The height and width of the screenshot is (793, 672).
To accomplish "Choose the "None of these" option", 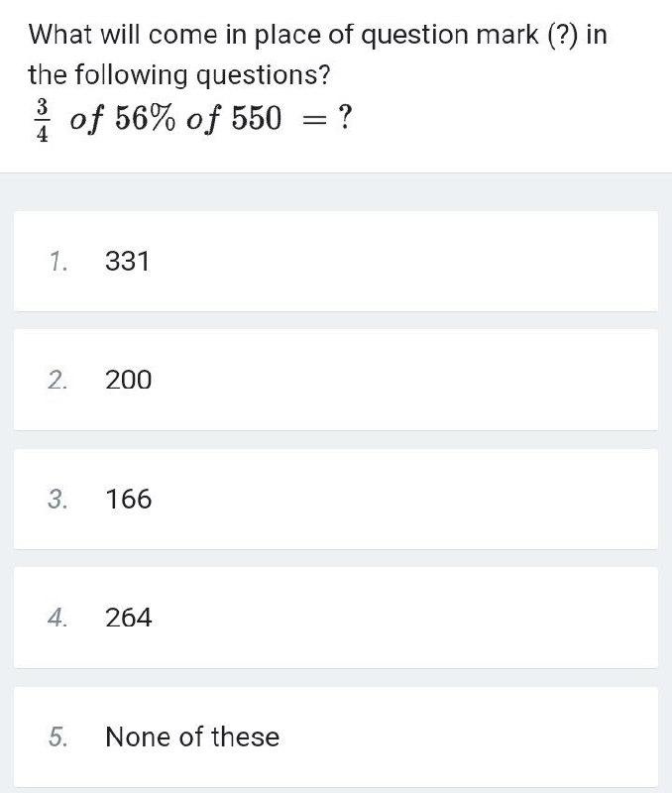I will coord(336,736).
